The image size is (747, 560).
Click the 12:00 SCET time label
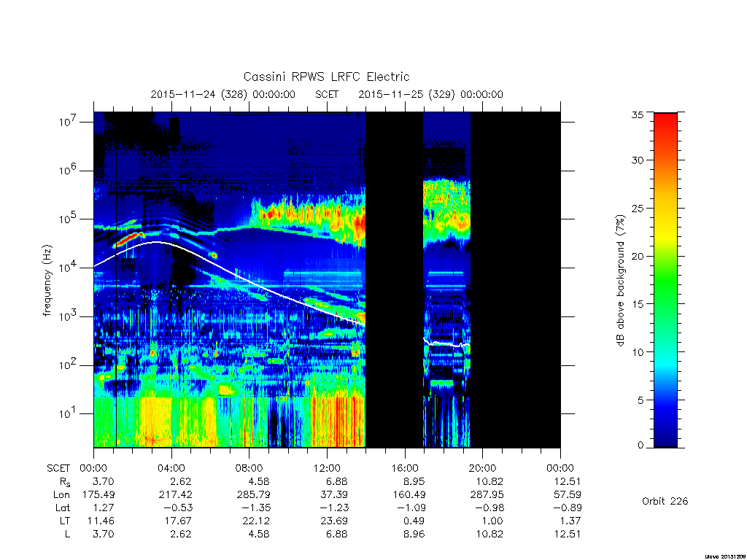(328, 468)
